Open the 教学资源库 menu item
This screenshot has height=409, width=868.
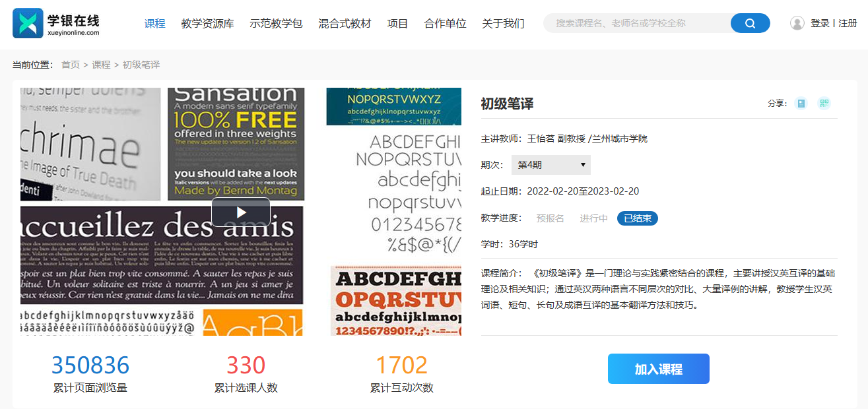click(207, 23)
